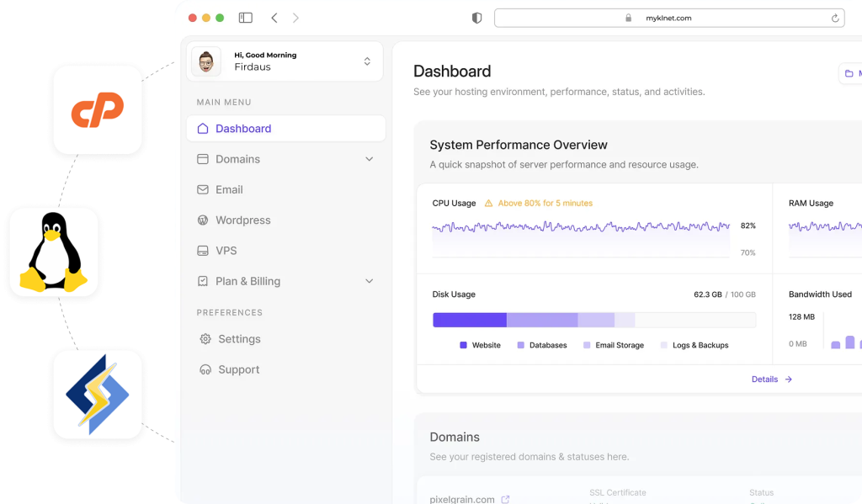
Task: Click the Domains window icon
Action: [203, 159]
